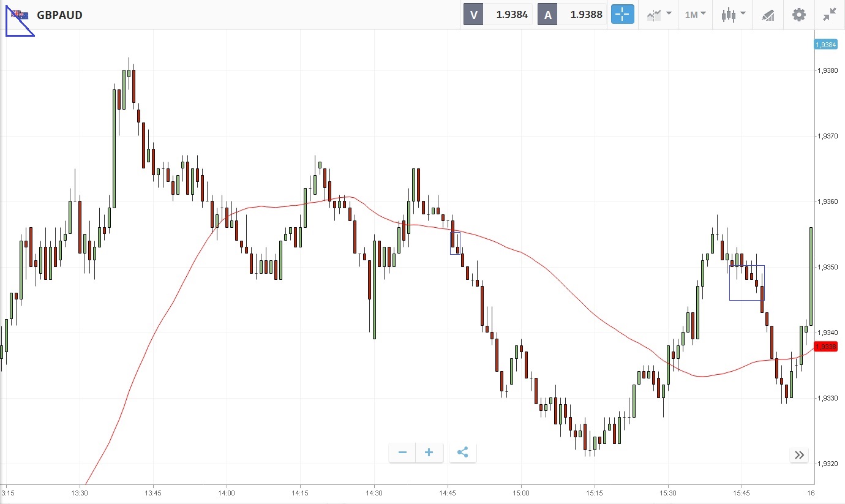Click the red 1,9338 indicator value tag
This screenshot has height=504, width=845.
(826, 347)
